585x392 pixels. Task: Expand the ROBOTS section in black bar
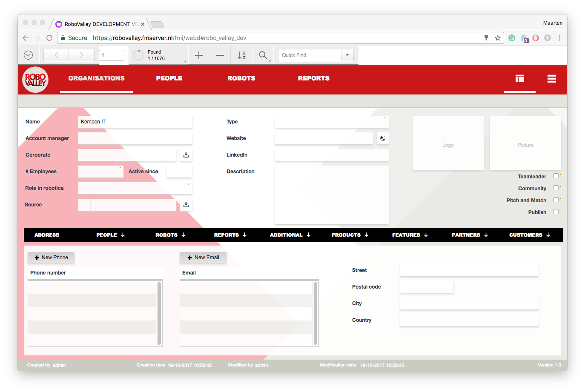(x=170, y=235)
